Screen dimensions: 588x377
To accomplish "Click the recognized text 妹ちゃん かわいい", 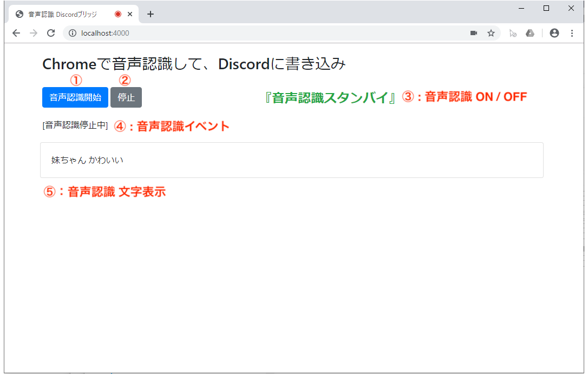I will (87, 161).
